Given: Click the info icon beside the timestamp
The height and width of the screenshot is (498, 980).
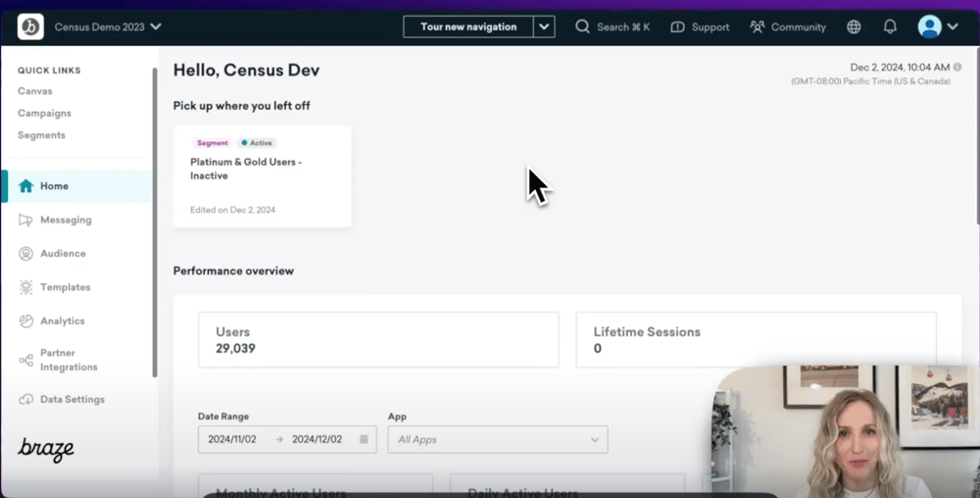Looking at the screenshot, I should click(x=957, y=67).
